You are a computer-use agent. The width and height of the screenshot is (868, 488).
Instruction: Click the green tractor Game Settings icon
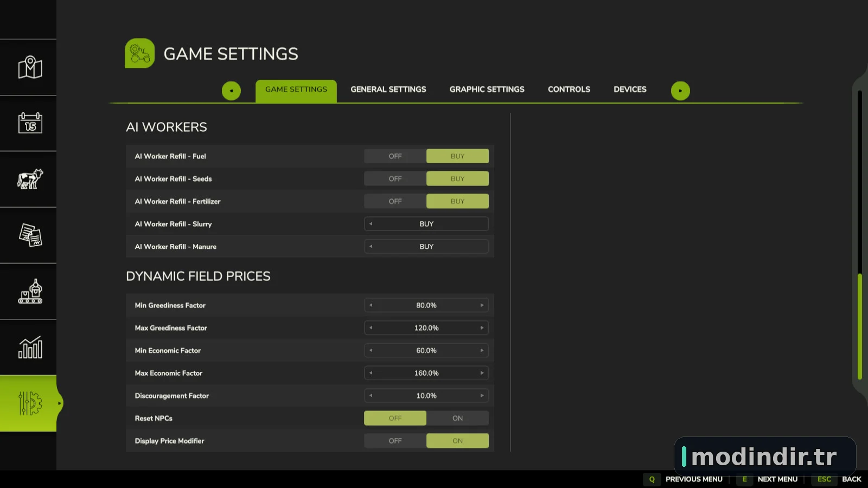coord(139,53)
